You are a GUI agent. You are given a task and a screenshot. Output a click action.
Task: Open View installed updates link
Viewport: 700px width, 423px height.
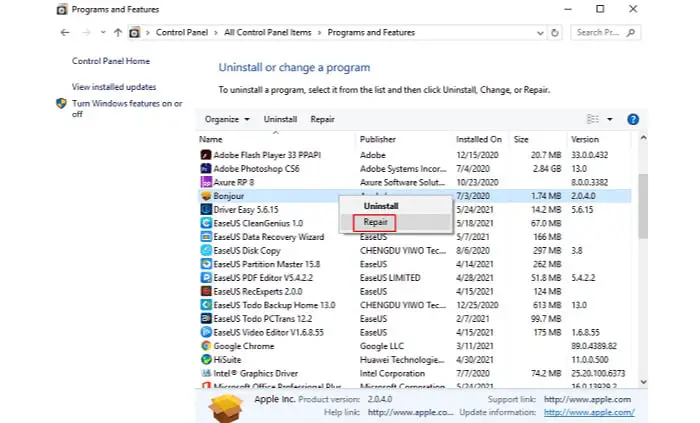(114, 87)
